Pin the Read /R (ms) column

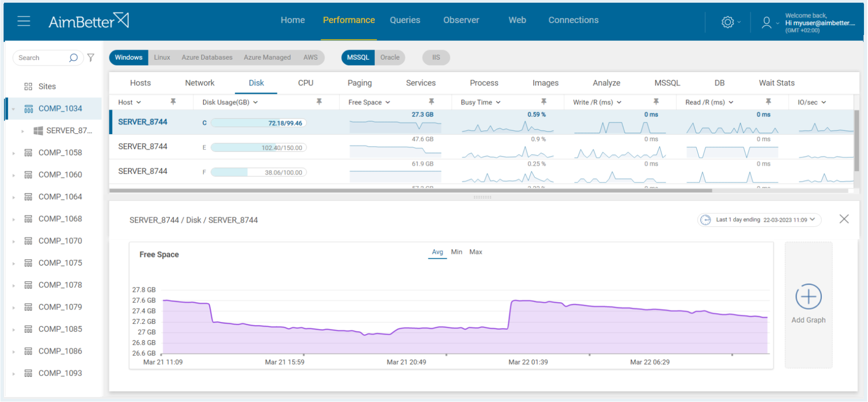(768, 102)
